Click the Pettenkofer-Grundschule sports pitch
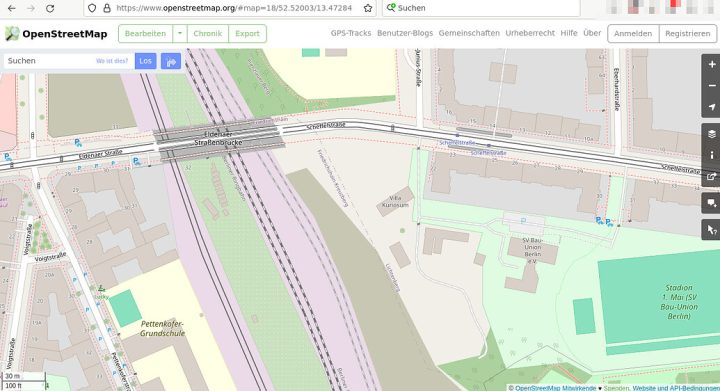This screenshot has width=720, height=391. [x=125, y=308]
